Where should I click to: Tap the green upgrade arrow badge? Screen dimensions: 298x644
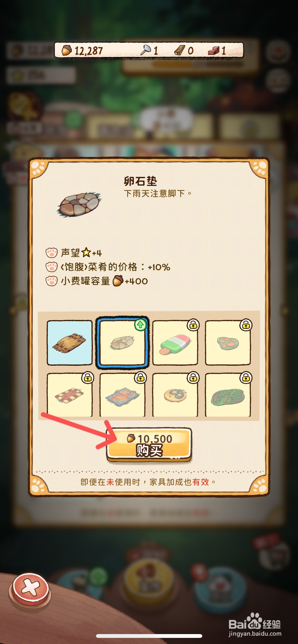pyautogui.click(x=140, y=325)
